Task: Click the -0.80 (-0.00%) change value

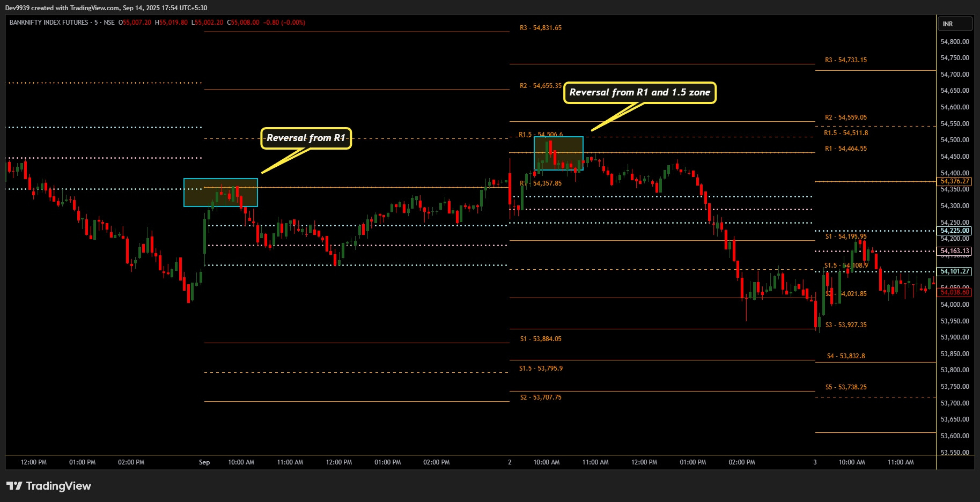Action: click(284, 23)
